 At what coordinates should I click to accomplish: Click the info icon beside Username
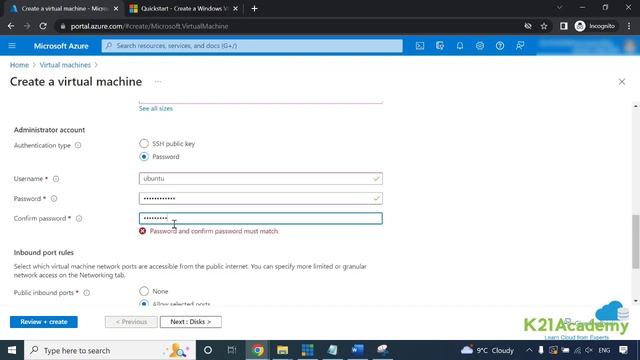56,179
